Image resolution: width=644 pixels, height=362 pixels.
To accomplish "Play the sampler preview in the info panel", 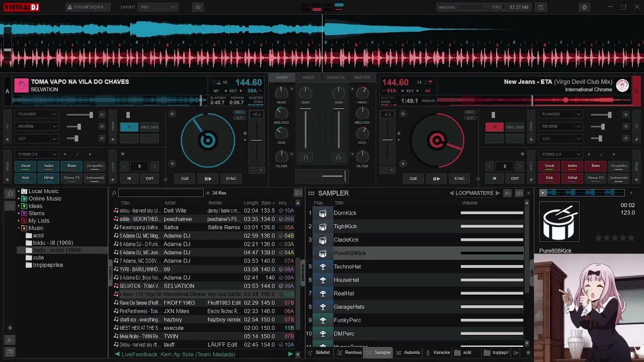I will 542,193.
